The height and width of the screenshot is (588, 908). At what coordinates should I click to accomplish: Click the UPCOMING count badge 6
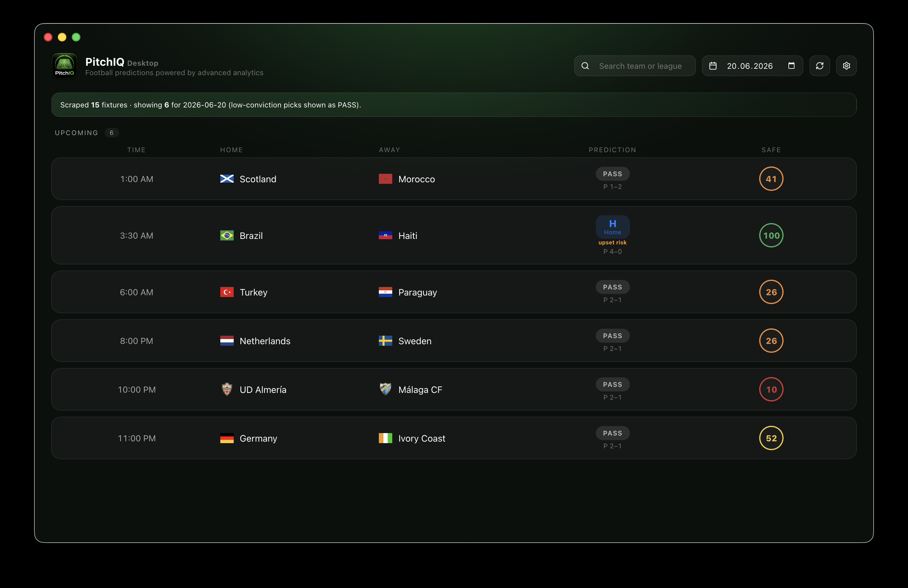(111, 133)
